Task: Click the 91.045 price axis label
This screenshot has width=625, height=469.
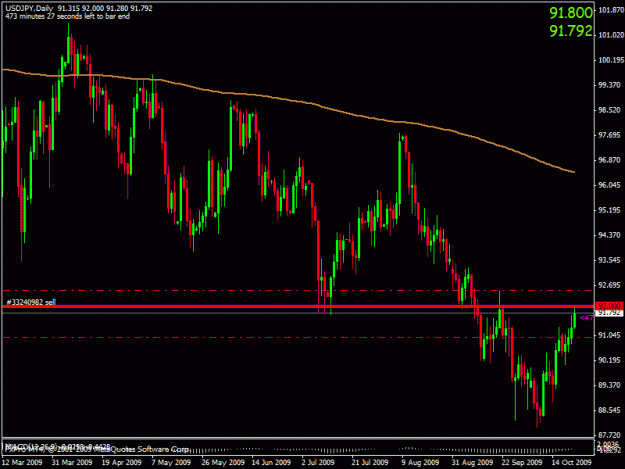Action: point(611,335)
